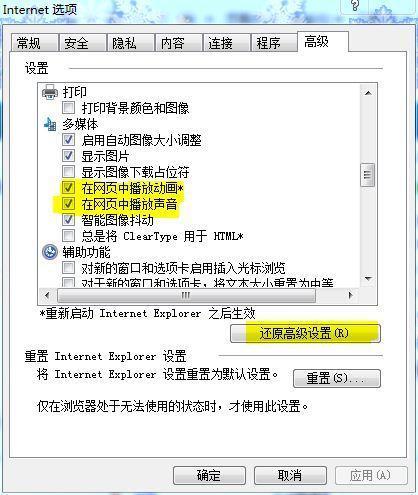Click the printer icon beside 打印
The width and height of the screenshot is (418, 495).
tap(50, 92)
